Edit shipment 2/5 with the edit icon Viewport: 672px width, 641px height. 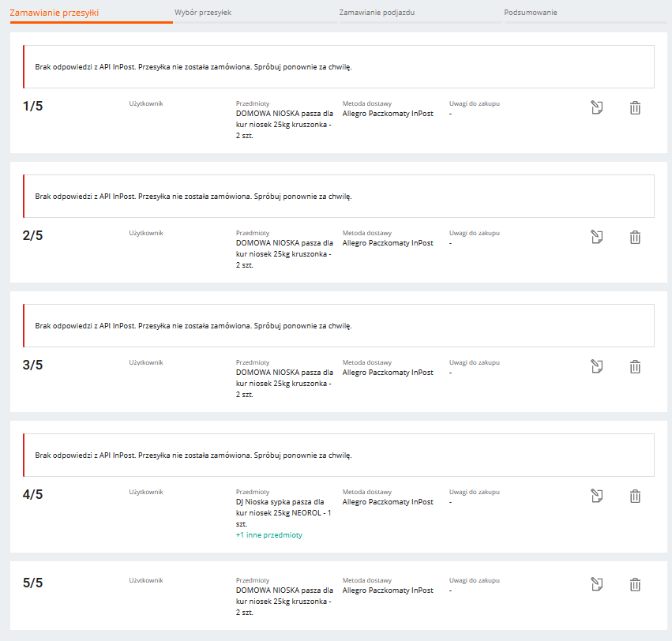point(596,237)
